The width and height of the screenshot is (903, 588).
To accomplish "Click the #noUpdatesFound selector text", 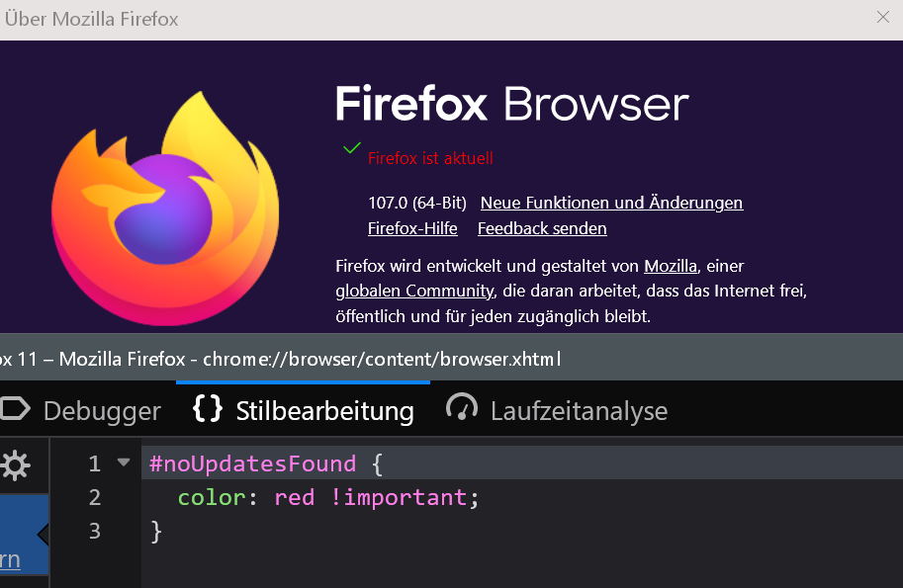I will coord(253,463).
